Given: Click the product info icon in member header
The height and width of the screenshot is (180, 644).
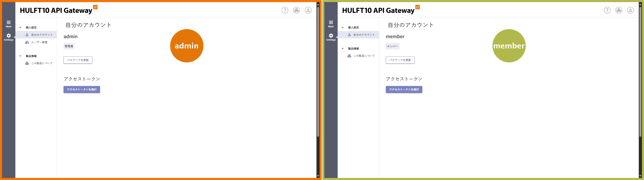Looking at the screenshot, I should coord(619,10).
